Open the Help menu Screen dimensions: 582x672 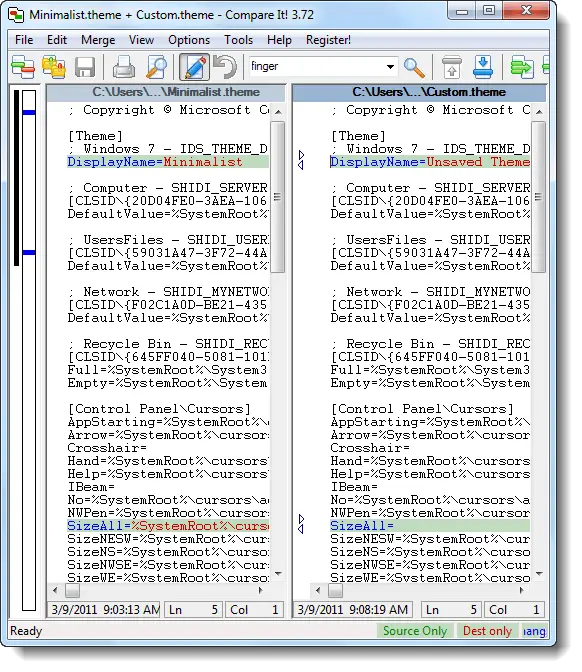click(x=279, y=40)
